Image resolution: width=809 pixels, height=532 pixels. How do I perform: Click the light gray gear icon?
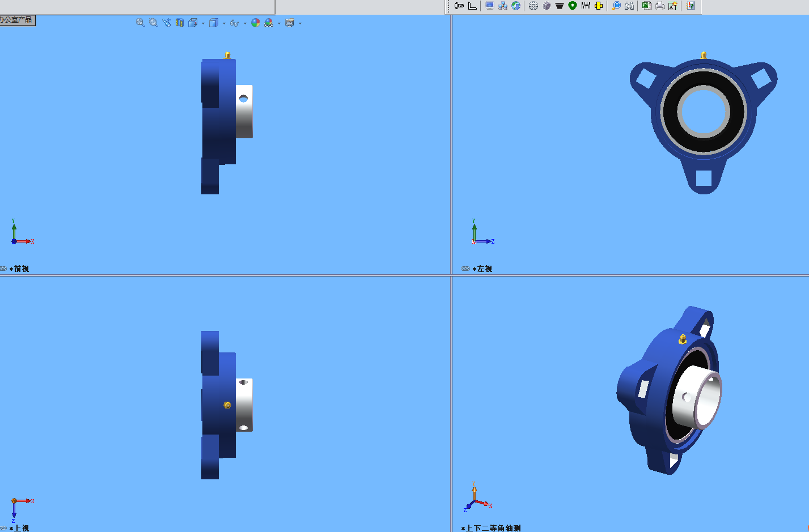533,6
